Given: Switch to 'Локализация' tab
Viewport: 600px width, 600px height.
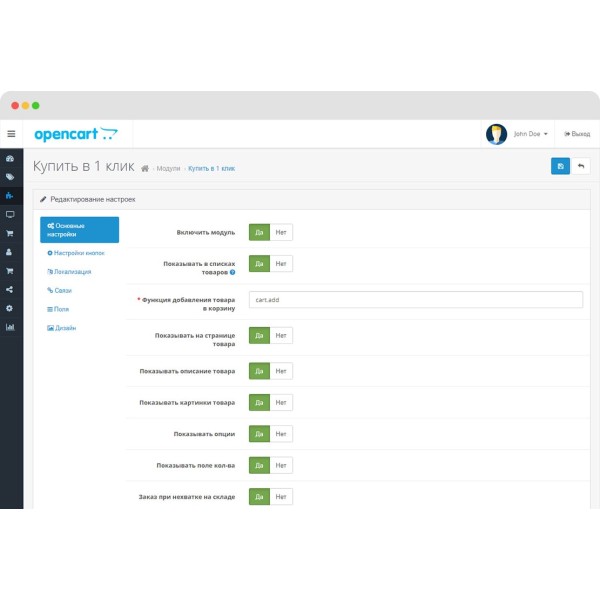Looking at the screenshot, I should pos(69,272).
